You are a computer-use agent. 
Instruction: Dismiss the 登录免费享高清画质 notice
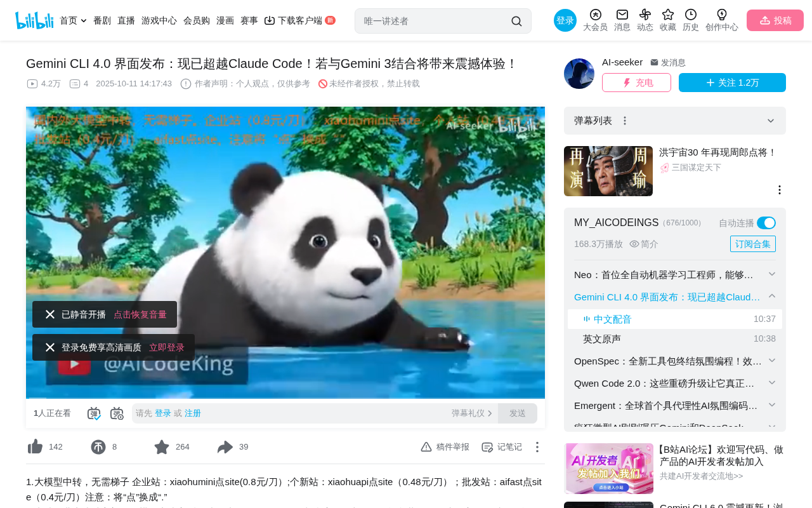[x=50, y=347]
